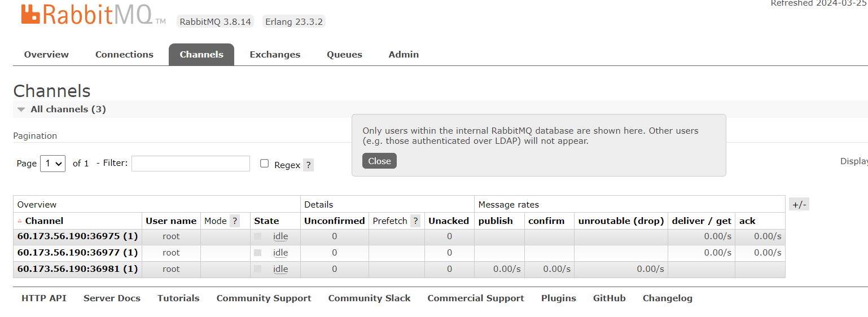The height and width of the screenshot is (317, 868).
Task: Click the 0.00/s publish rate of channel 36981
Action: 507,269
